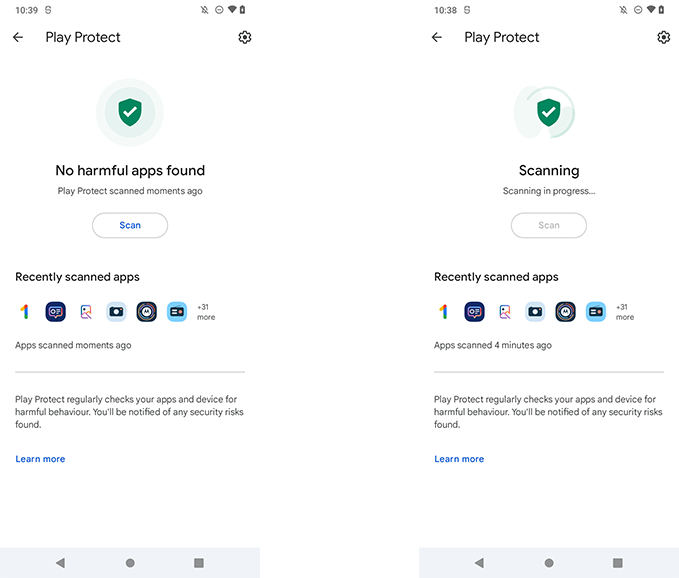Expand '+31 more' apps on right screen
This screenshot has width=679, height=578.
coord(624,312)
